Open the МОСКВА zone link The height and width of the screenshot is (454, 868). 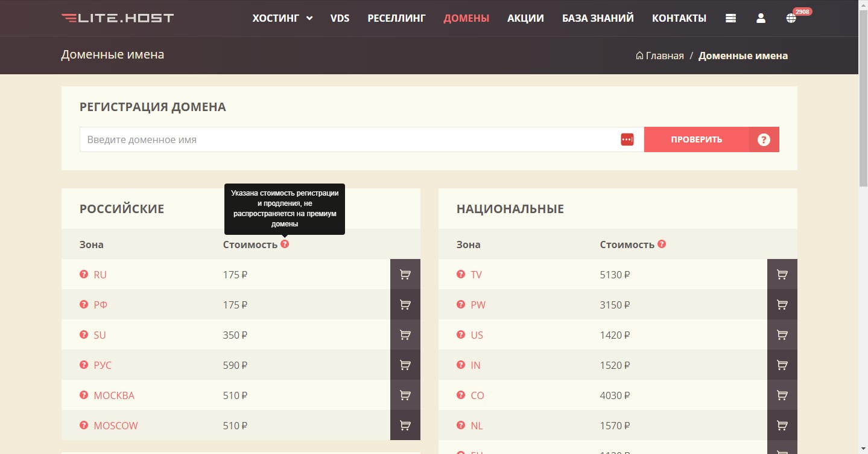[114, 395]
